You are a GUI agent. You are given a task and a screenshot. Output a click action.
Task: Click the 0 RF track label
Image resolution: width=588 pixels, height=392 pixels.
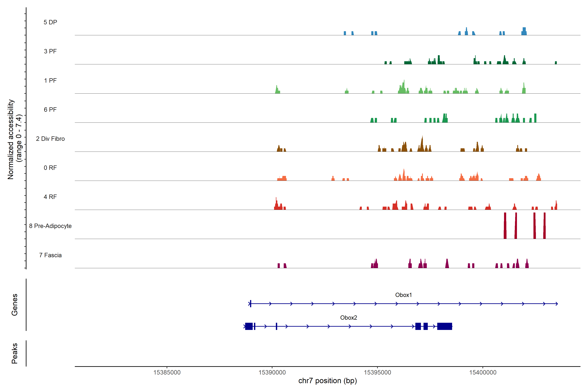click(x=50, y=168)
